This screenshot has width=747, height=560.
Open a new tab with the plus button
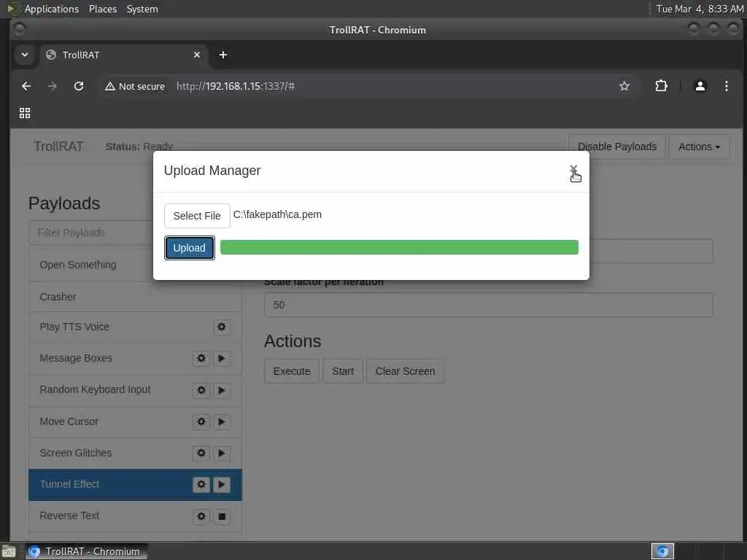tap(223, 55)
